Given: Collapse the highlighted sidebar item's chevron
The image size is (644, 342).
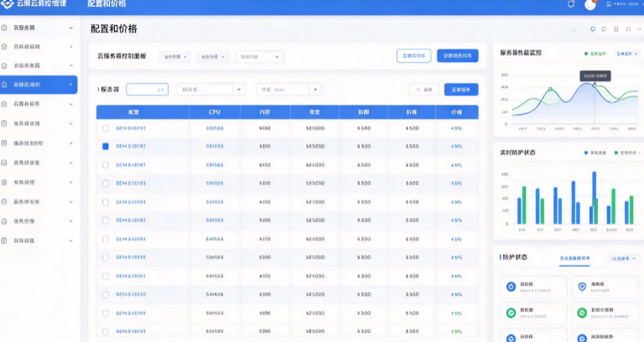Looking at the screenshot, I should [x=70, y=85].
